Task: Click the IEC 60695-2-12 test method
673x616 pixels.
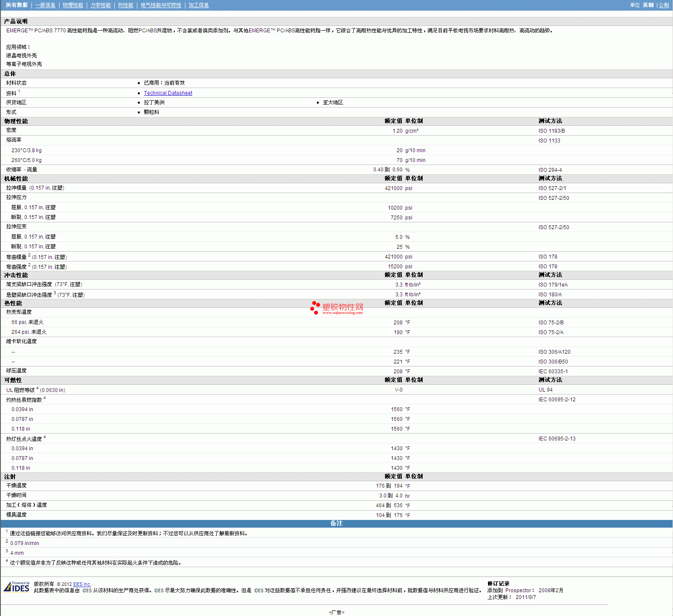Action: coord(557,400)
